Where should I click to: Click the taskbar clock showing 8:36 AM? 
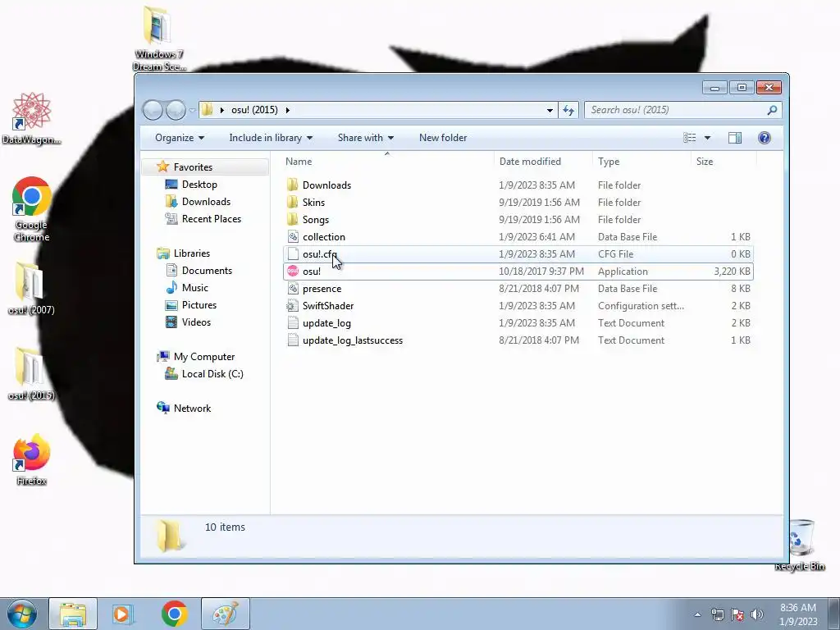pyautogui.click(x=798, y=614)
